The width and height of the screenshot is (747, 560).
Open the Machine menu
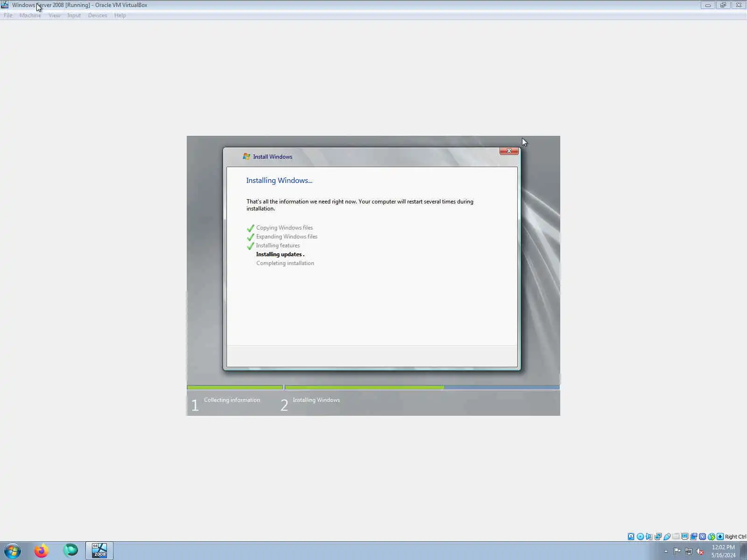(x=30, y=15)
